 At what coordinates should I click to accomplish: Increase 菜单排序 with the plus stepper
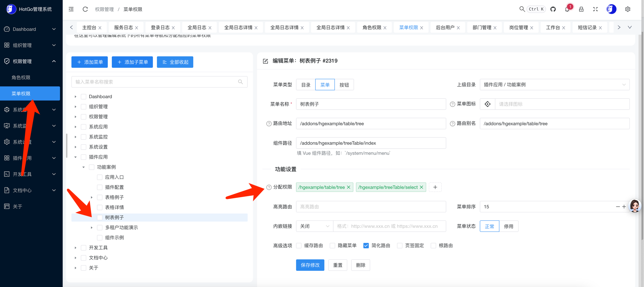click(624, 207)
